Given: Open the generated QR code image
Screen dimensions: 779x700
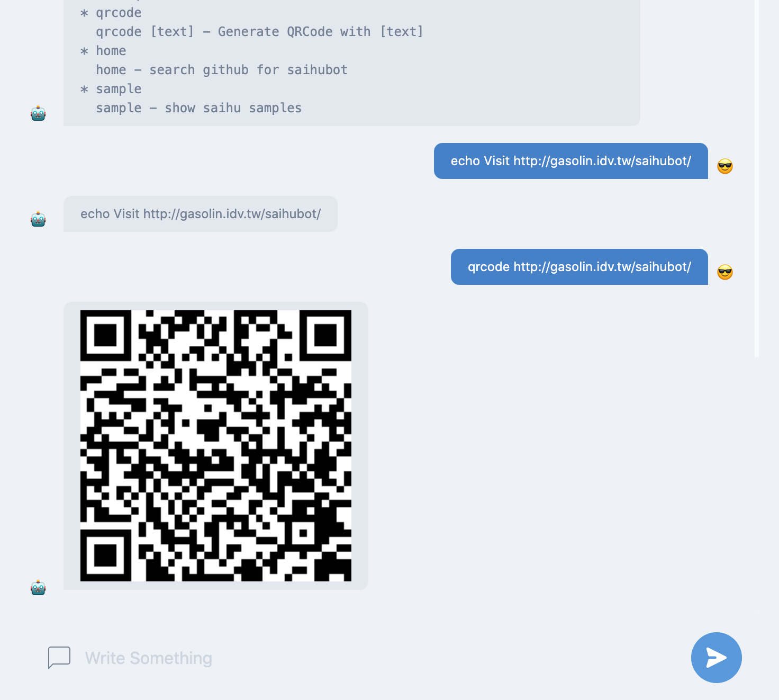Looking at the screenshot, I should tap(216, 446).
